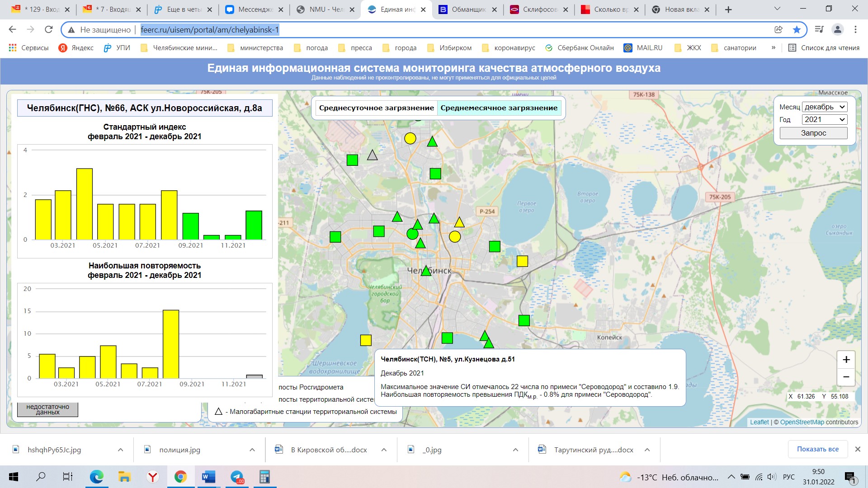Switch to the Новая вкладка tab

[681, 9]
